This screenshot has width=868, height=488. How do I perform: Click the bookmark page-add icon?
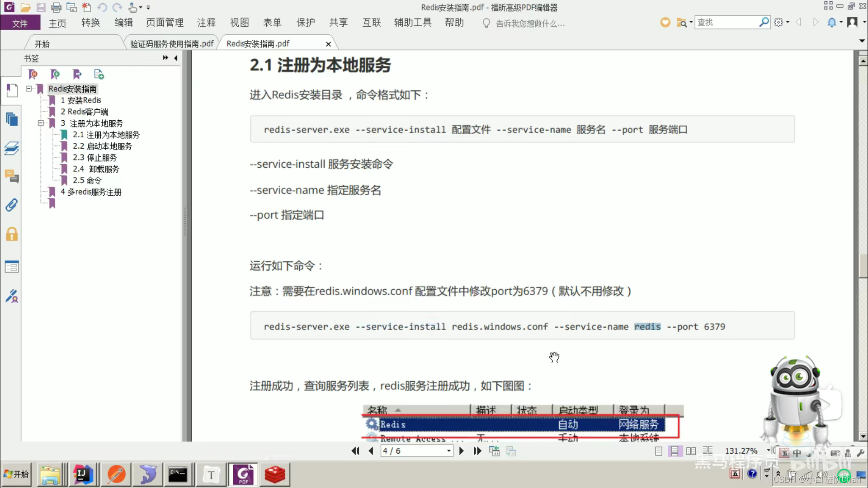coord(99,74)
